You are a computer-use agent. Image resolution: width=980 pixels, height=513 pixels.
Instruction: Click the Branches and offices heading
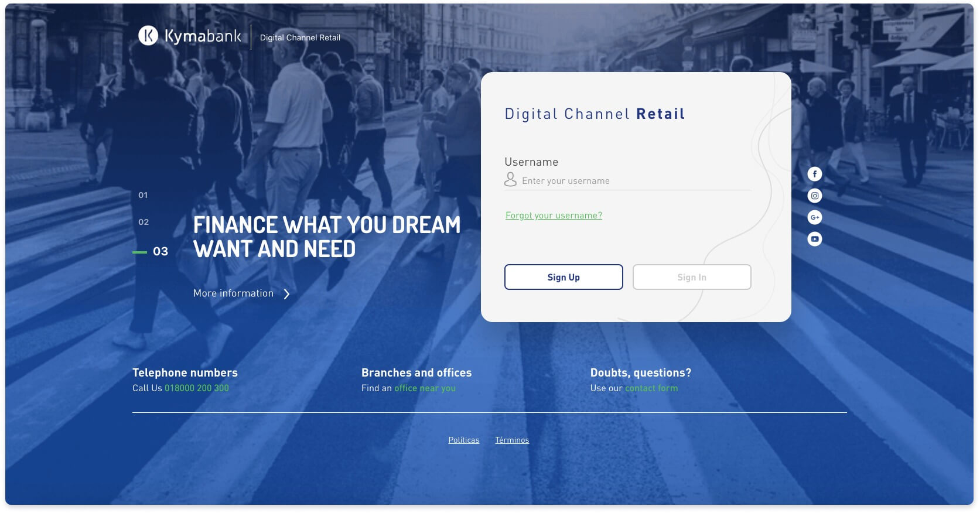point(416,372)
